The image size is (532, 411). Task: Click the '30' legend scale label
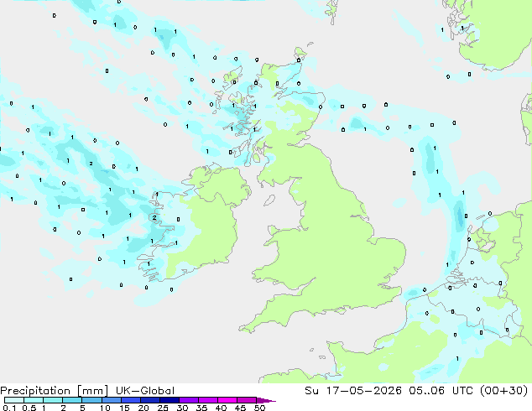tap(182, 408)
